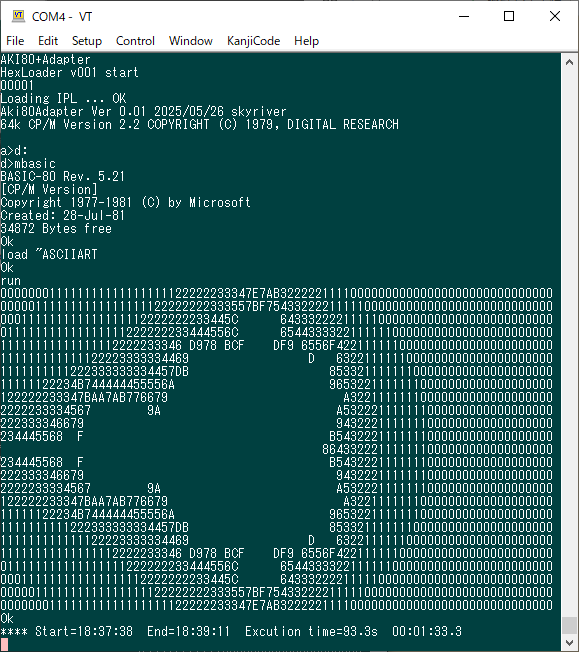Click the vertical scrollbar thumb
This screenshot has height=652, width=579.
coord(569,625)
